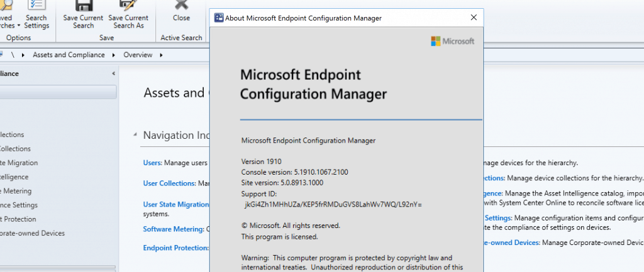This screenshot has width=644, height=272.
Task: Expand breadcrumb arrow after Overview
Action: (x=161, y=55)
